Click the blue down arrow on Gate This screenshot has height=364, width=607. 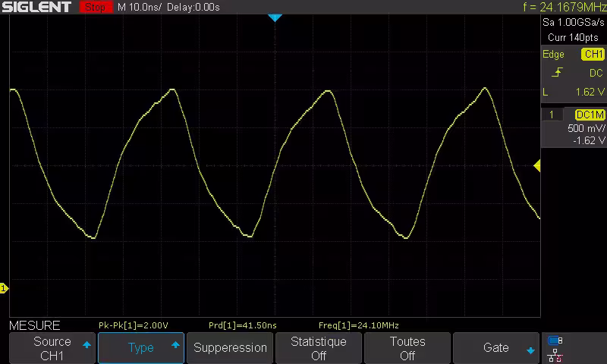[x=530, y=351]
